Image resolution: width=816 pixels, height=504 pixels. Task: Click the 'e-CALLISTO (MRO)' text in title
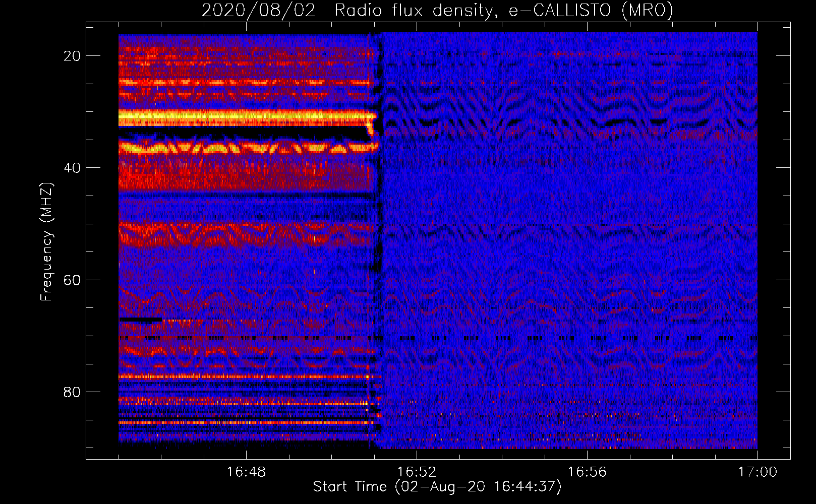click(x=591, y=11)
